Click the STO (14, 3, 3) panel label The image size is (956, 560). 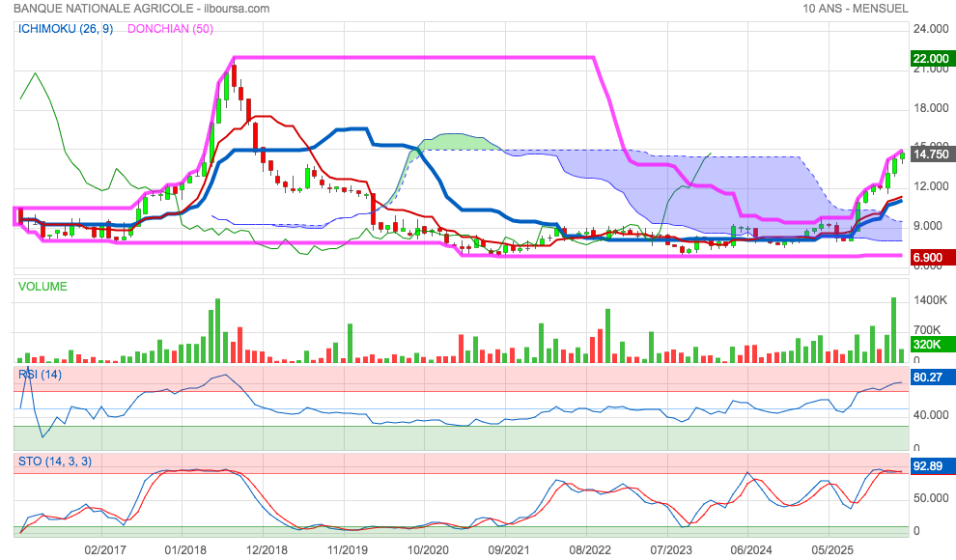[55, 462]
